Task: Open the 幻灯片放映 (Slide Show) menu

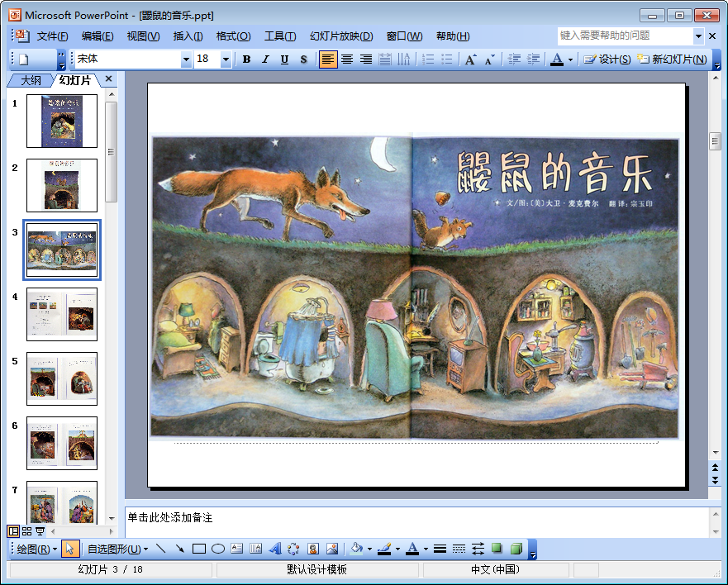Action: [x=341, y=36]
